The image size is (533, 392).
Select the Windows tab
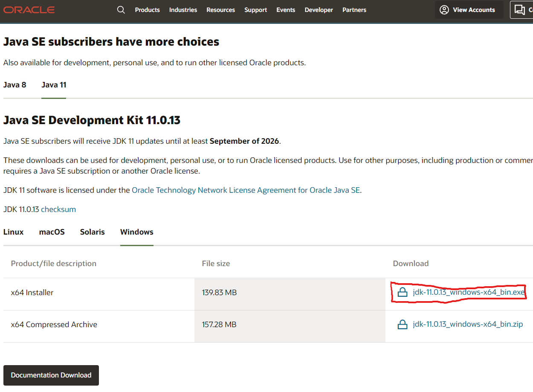(137, 232)
